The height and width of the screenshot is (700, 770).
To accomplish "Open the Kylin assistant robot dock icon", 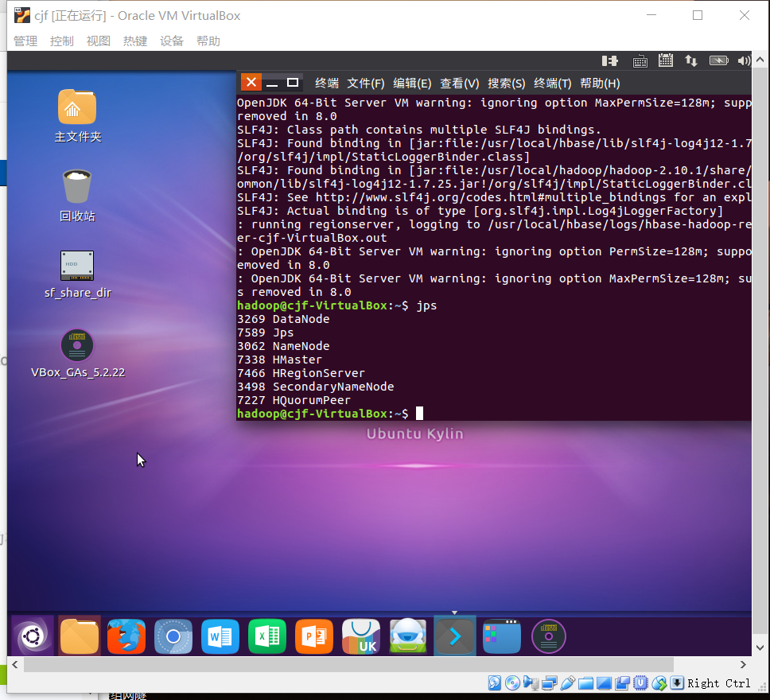I will [x=408, y=636].
